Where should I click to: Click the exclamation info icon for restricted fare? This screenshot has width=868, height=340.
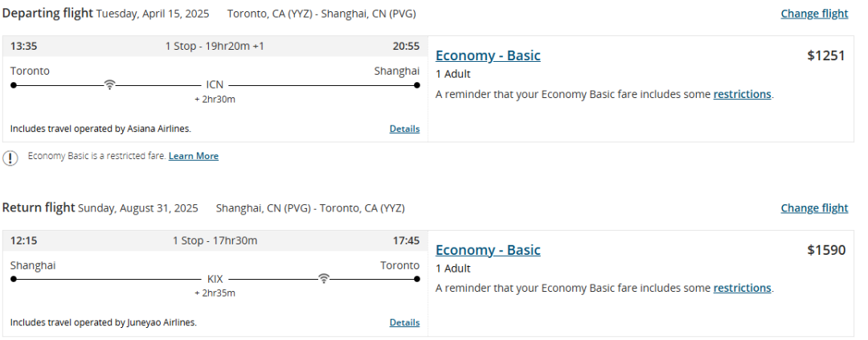[10, 158]
